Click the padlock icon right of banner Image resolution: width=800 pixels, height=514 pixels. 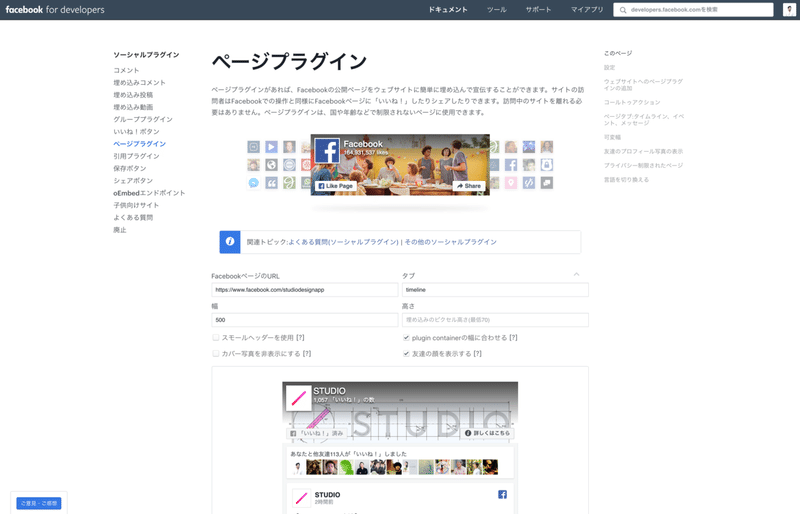[546, 165]
